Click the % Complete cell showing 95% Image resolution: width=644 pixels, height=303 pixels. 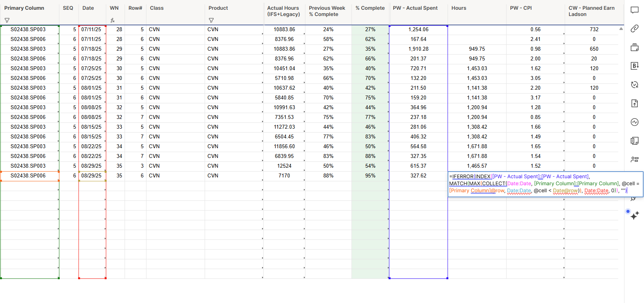(370, 176)
